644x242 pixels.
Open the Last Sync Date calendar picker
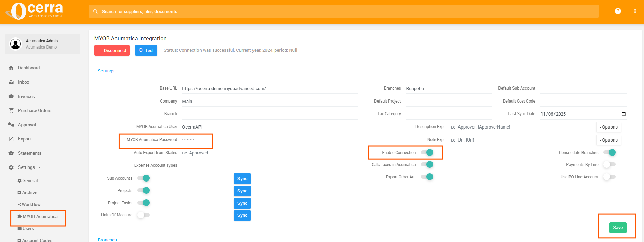tap(624, 114)
